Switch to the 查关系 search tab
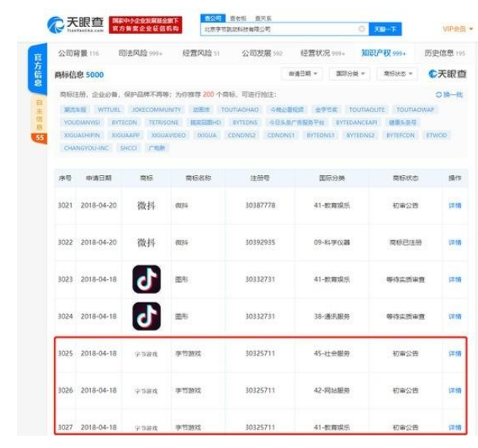Image resolution: width=478 pixels, height=448 pixels. click(263, 19)
